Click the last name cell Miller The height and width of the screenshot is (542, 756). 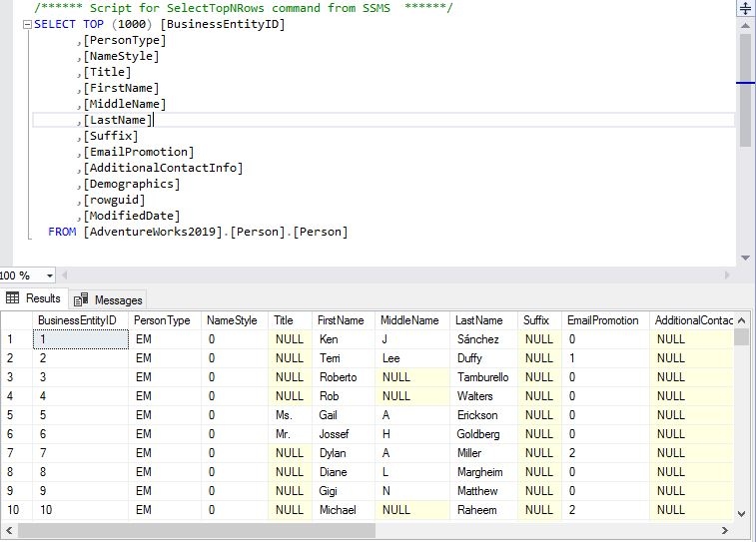pyautogui.click(x=483, y=453)
